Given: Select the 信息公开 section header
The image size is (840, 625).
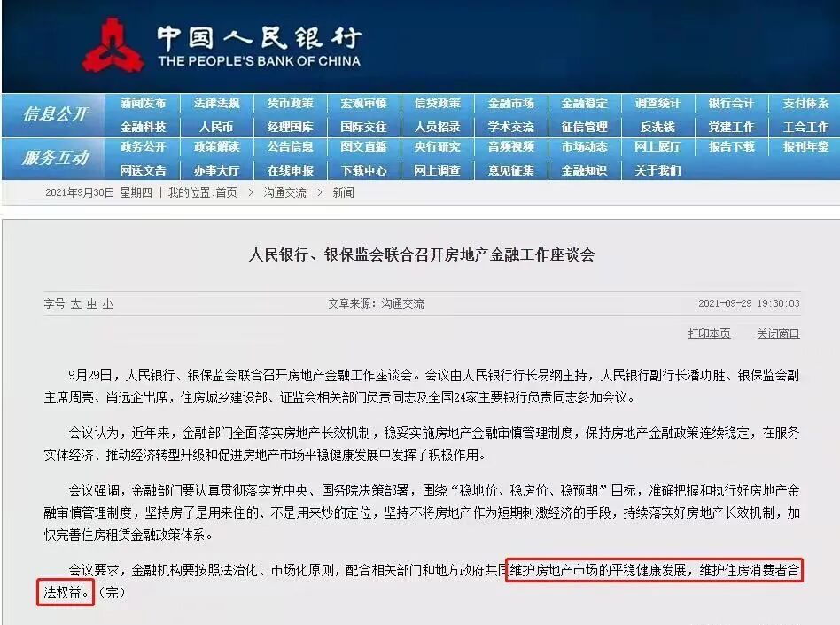Looking at the screenshot, I should tap(55, 113).
